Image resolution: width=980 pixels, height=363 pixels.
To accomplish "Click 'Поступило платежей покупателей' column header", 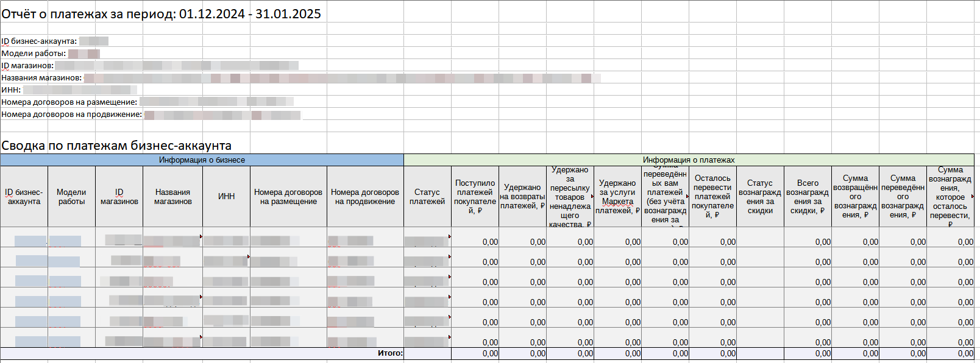I will [x=475, y=197].
